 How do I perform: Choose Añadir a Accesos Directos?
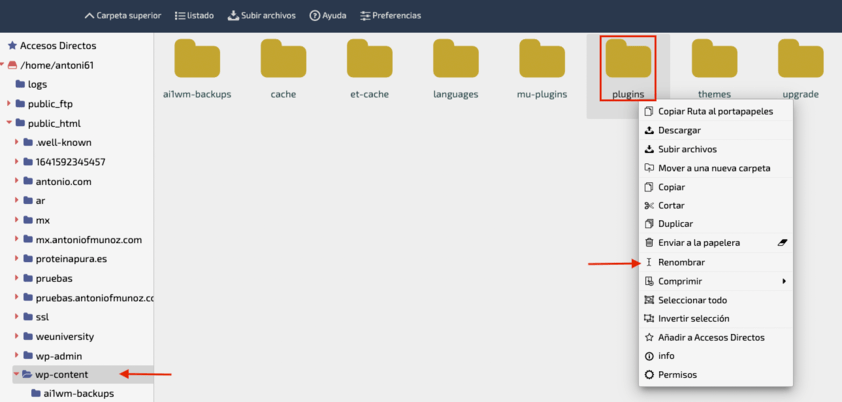(716, 338)
